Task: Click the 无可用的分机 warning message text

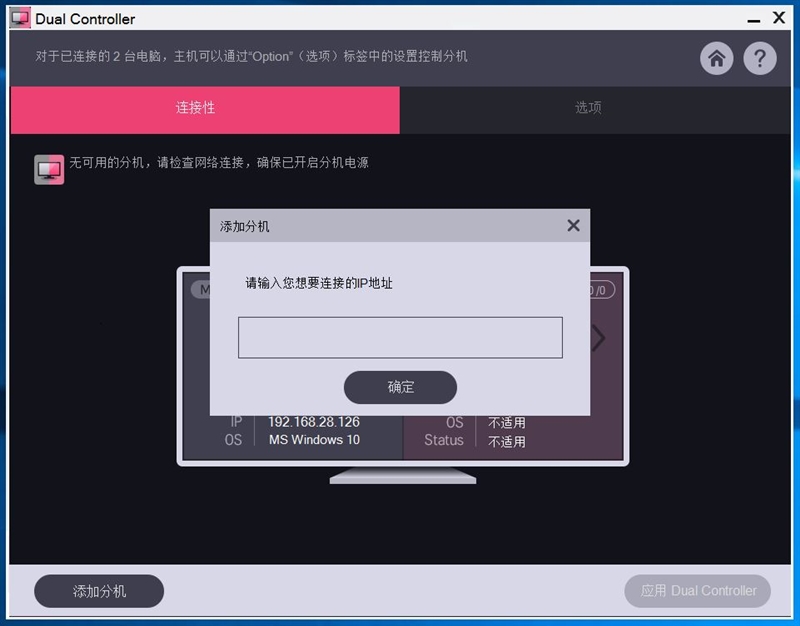Action: click(x=219, y=163)
